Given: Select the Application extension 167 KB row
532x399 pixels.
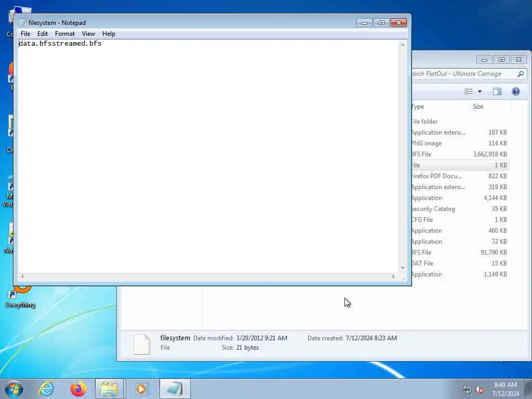Looking at the screenshot, I should (x=460, y=132).
